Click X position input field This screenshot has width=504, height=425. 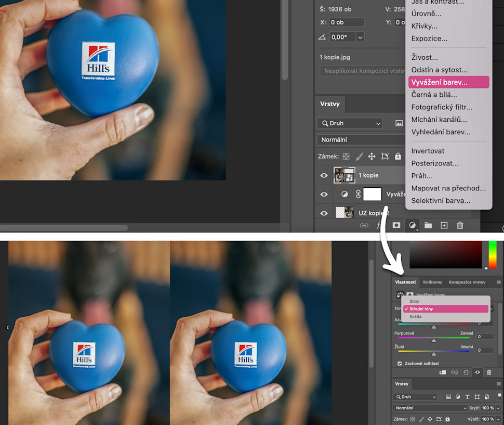[x=347, y=22]
